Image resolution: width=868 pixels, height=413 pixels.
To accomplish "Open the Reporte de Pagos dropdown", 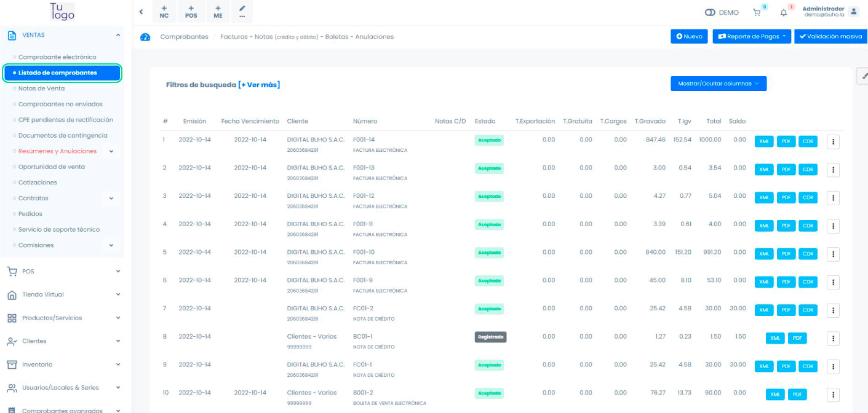I will pos(751,36).
